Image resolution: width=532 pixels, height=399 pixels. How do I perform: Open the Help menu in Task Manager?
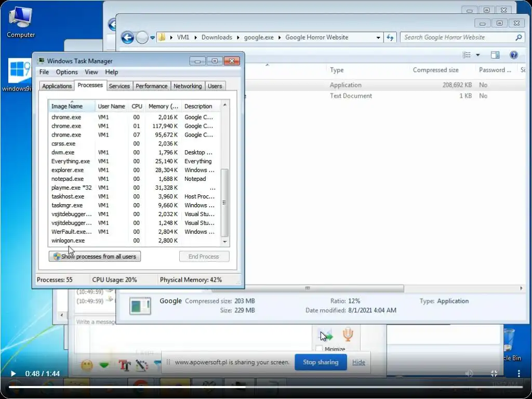tap(111, 72)
